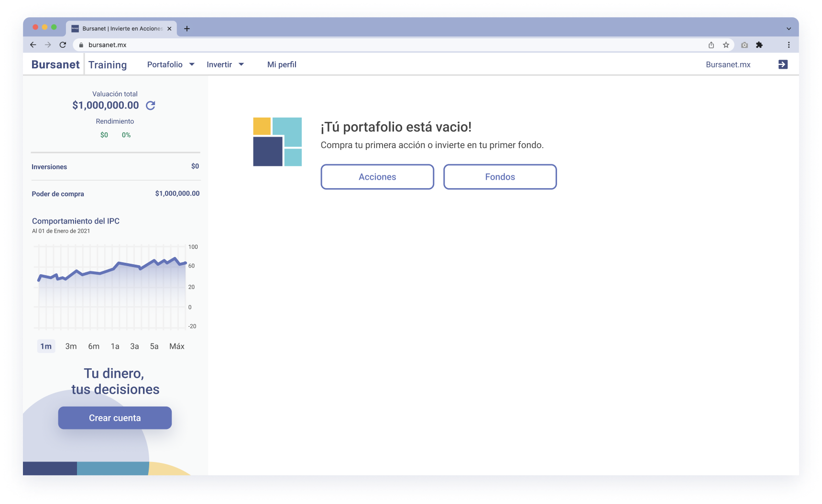Open the Mi perfil menu item
822x504 pixels.
(282, 64)
